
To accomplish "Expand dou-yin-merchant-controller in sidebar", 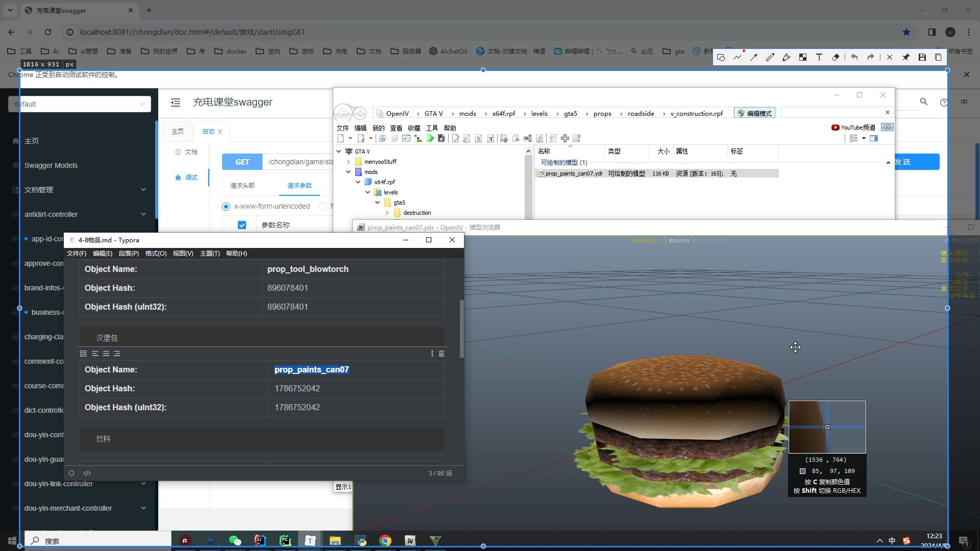I will (79, 508).
